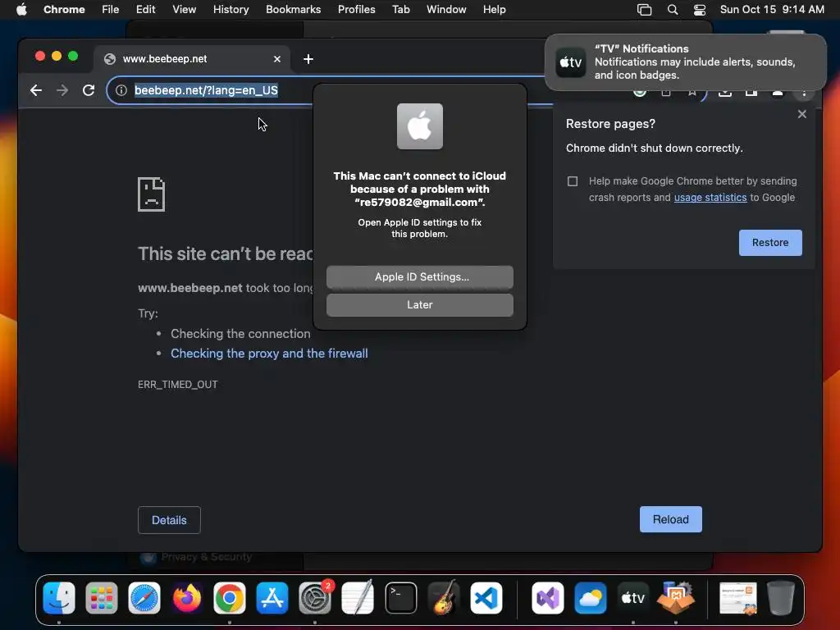Click the Apple TV notification icon

pyautogui.click(x=571, y=62)
